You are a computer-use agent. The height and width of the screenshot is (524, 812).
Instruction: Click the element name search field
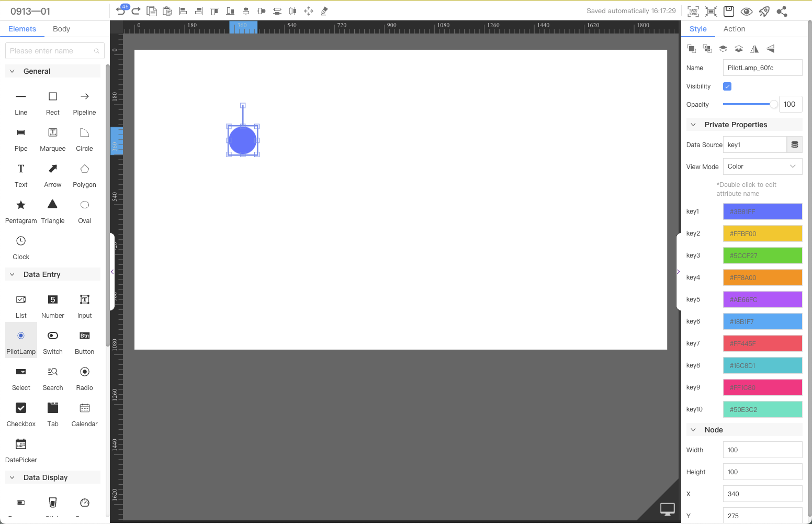(x=51, y=51)
